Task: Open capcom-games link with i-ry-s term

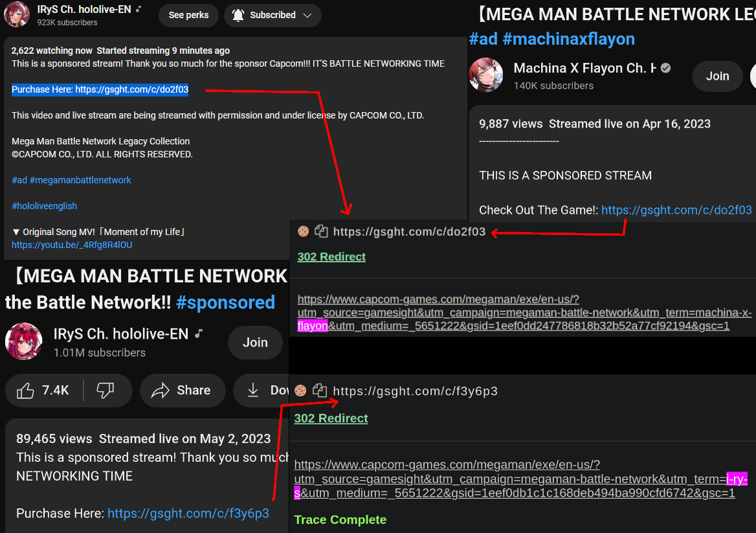Action: [520, 479]
